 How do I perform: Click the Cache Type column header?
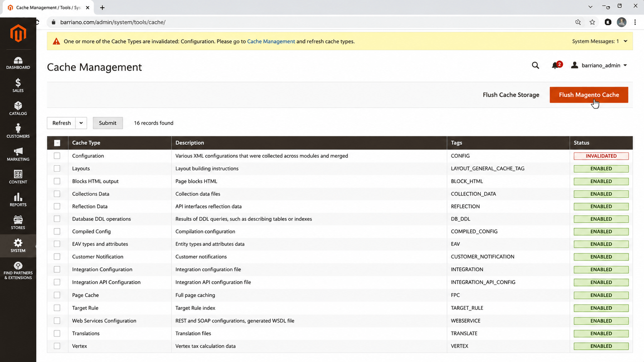click(86, 143)
